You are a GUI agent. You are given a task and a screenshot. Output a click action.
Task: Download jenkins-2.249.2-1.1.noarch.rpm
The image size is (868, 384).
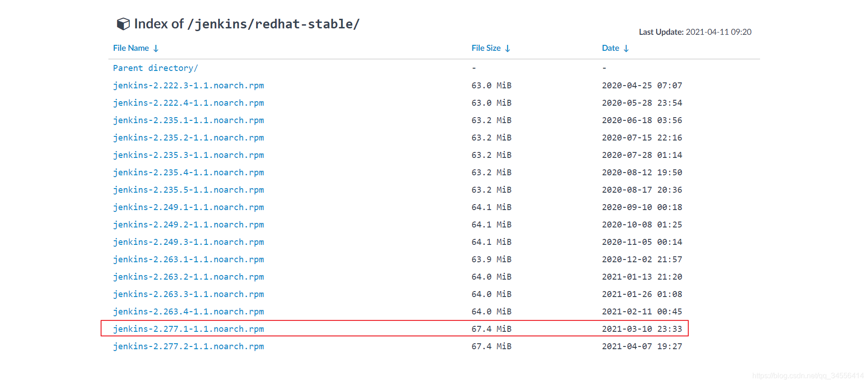[x=188, y=225]
